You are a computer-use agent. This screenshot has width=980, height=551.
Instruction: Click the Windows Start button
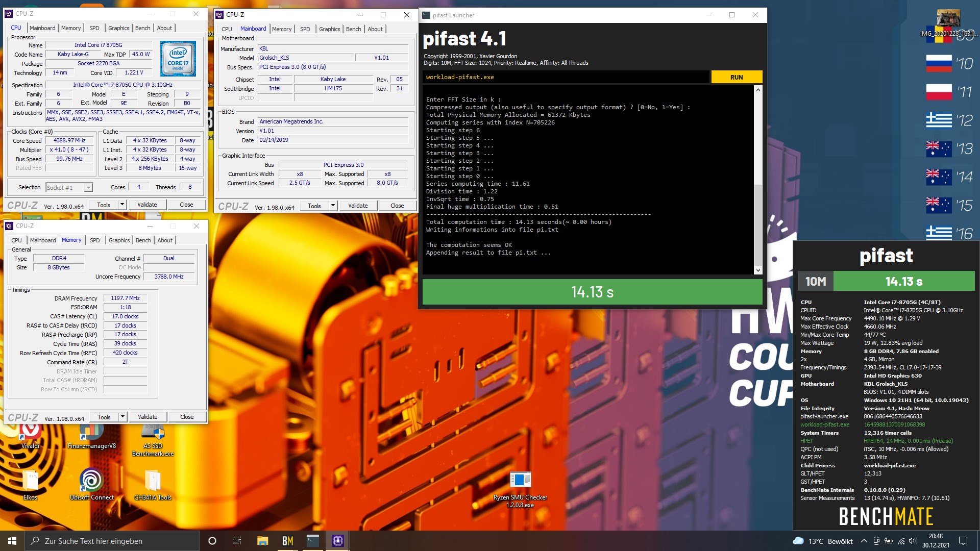pyautogui.click(x=12, y=541)
